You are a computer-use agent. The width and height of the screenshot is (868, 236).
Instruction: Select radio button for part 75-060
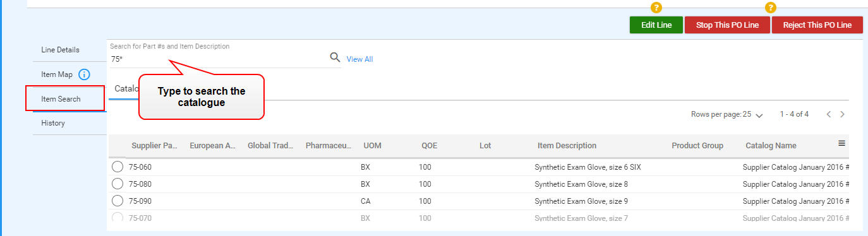[118, 167]
